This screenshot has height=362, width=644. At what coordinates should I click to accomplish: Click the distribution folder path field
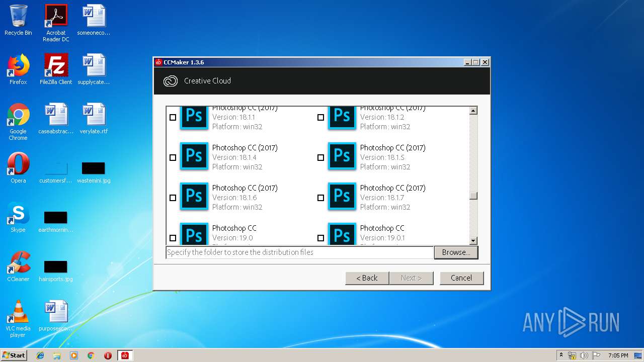[300, 252]
